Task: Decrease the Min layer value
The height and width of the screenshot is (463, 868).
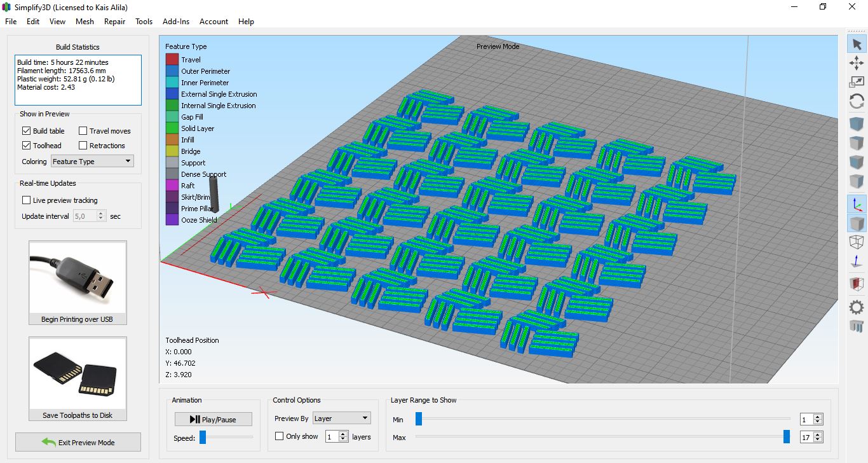Action: 818,422
